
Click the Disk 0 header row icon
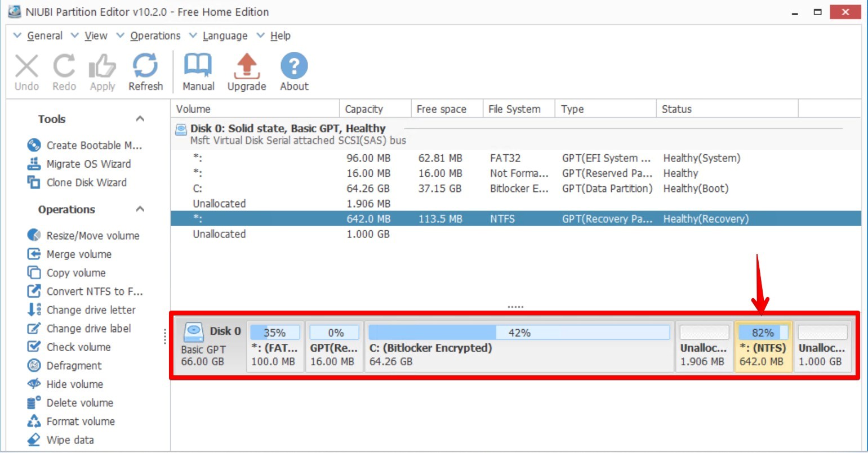181,129
